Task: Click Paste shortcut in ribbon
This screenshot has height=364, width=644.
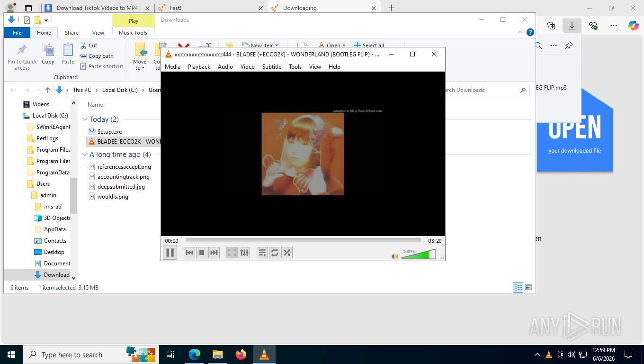Action: (x=102, y=66)
